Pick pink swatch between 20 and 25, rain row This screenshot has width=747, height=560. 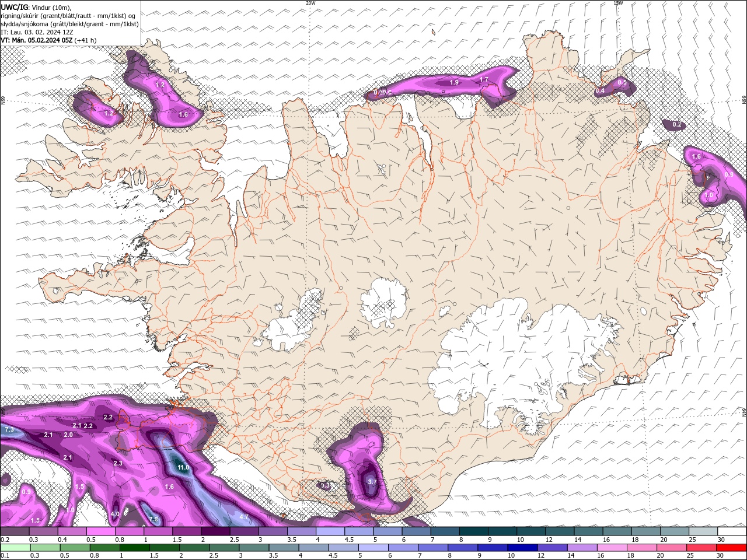673,548
